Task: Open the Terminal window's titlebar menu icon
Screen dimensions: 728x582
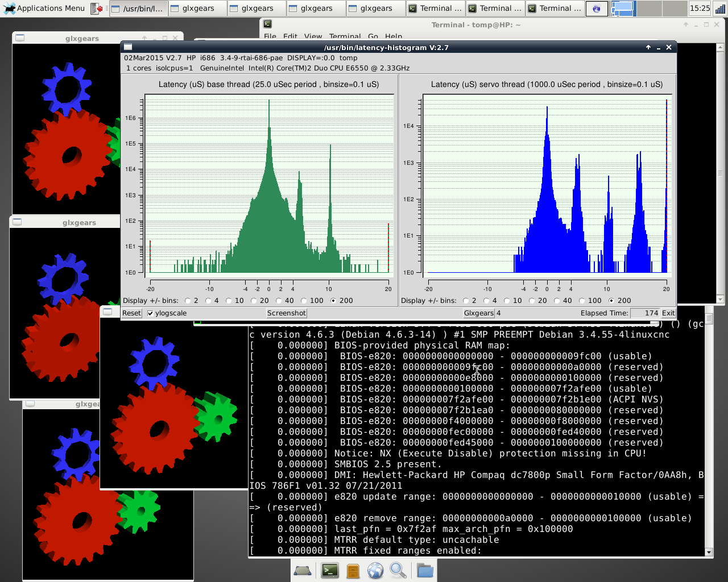Action: click(267, 24)
